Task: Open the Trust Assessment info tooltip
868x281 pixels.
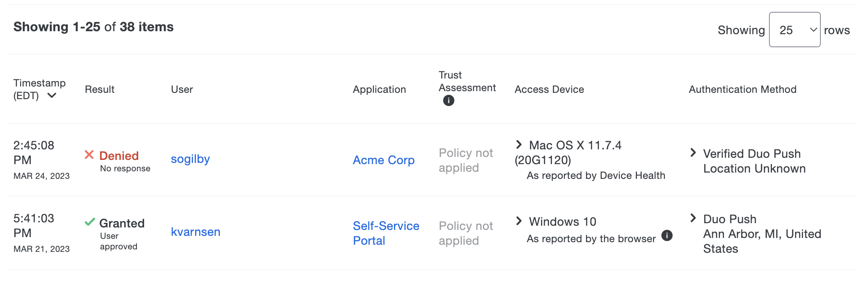Action: pyautogui.click(x=448, y=100)
